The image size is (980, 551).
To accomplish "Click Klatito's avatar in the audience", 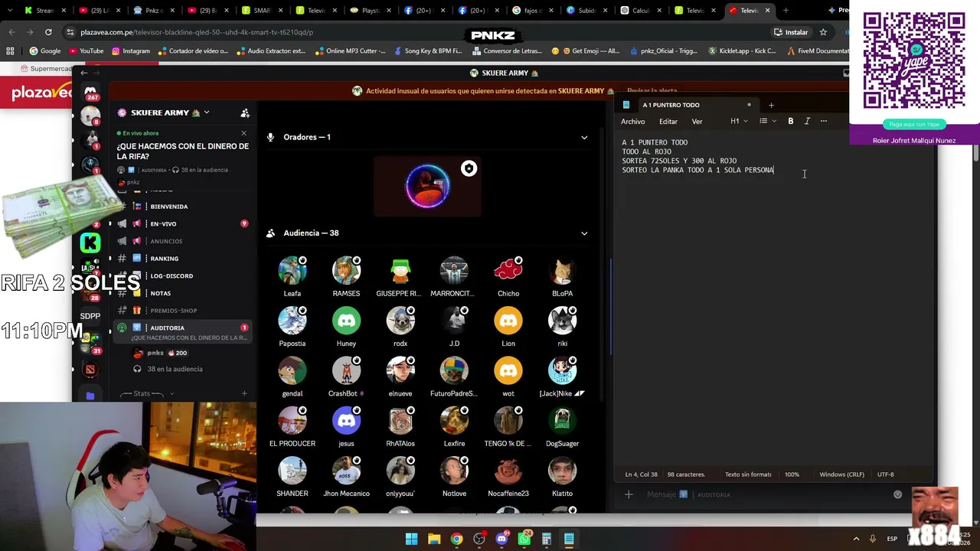I will point(562,471).
